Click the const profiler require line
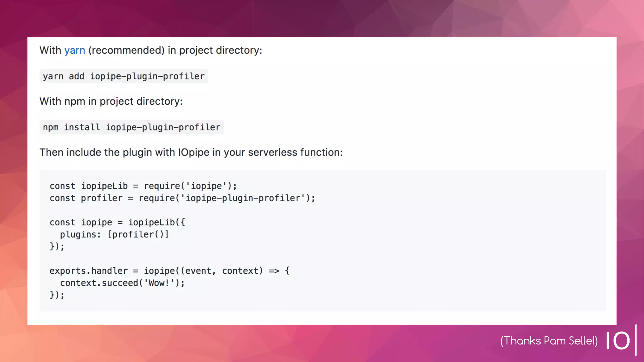 click(x=182, y=198)
